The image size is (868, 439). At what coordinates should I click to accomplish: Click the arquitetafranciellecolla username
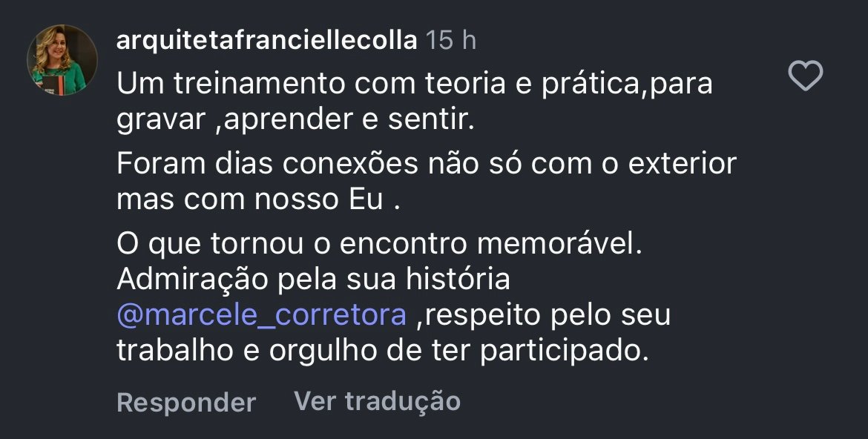pos(266,40)
